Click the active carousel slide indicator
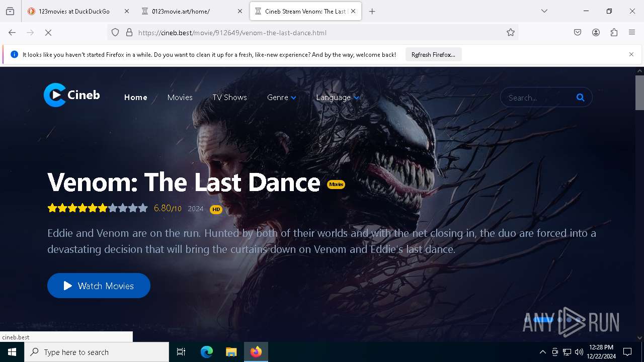 [x=543, y=319]
